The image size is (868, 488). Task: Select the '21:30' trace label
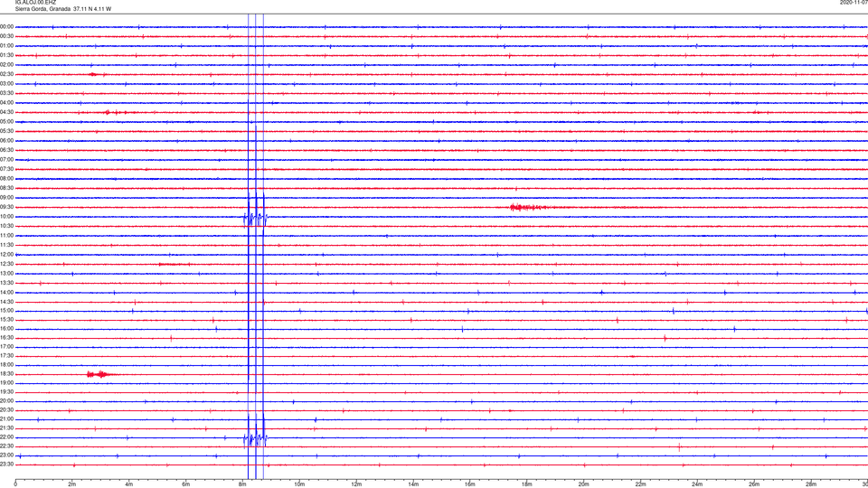coord(6,428)
